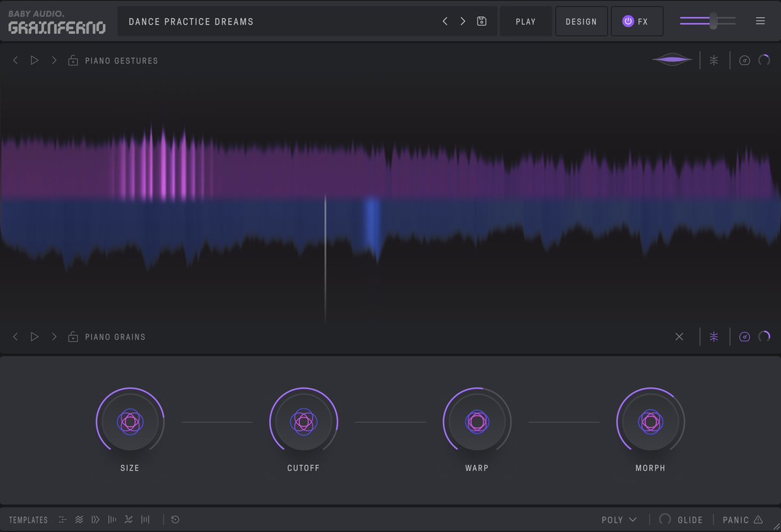Toggle lock on Piano Gestures sample
Viewport: 781px width, 532px height.
[73, 61]
